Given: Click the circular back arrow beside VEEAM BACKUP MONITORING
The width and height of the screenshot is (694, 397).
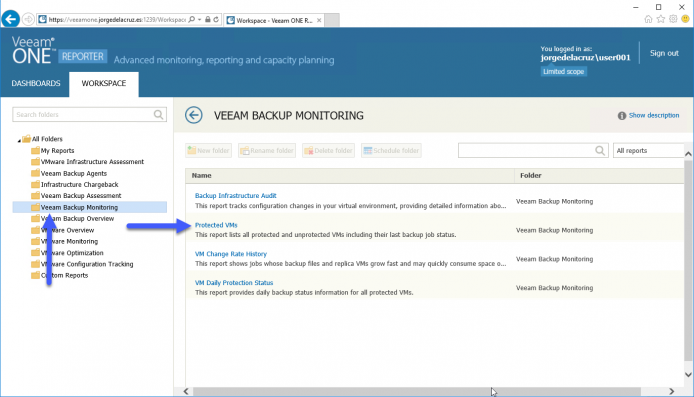Looking at the screenshot, I should [x=194, y=115].
